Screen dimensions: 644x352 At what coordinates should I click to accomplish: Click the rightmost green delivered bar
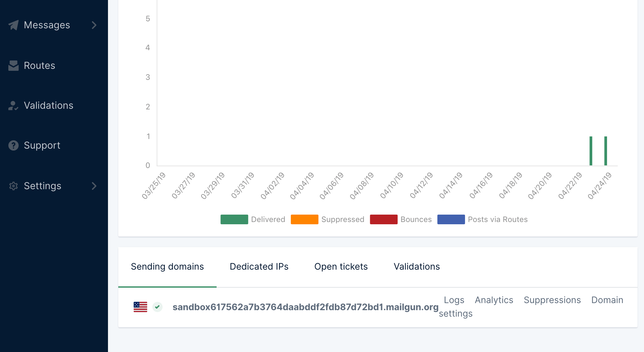605,151
